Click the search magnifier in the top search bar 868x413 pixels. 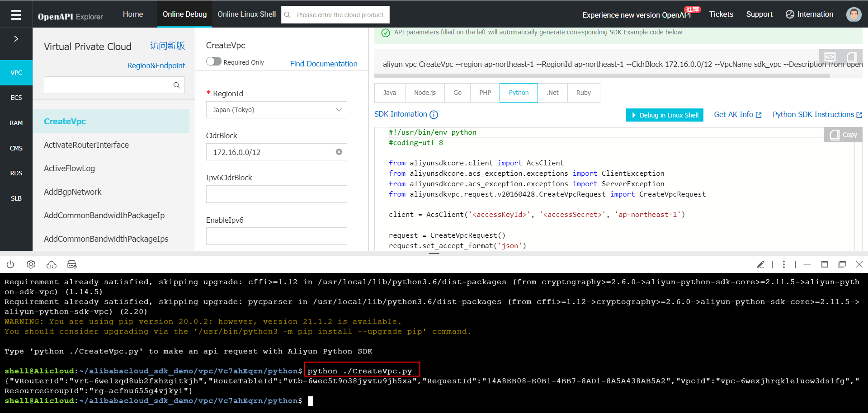288,15
